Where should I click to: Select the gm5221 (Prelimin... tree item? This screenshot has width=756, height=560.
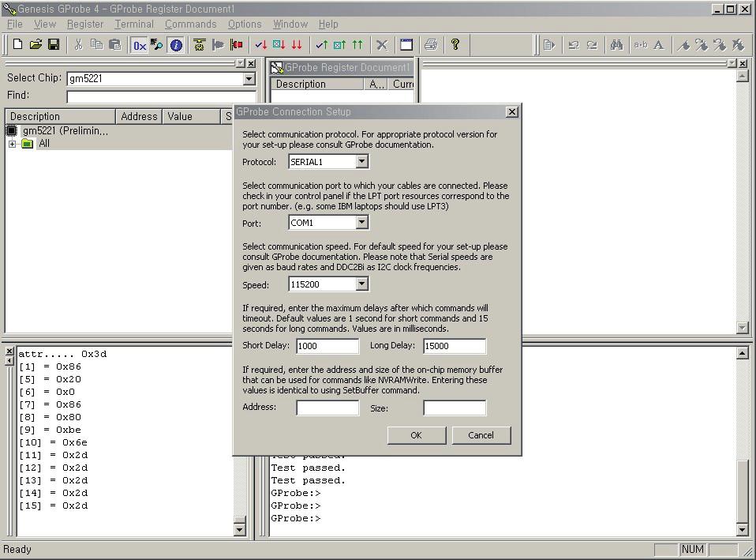(65, 131)
